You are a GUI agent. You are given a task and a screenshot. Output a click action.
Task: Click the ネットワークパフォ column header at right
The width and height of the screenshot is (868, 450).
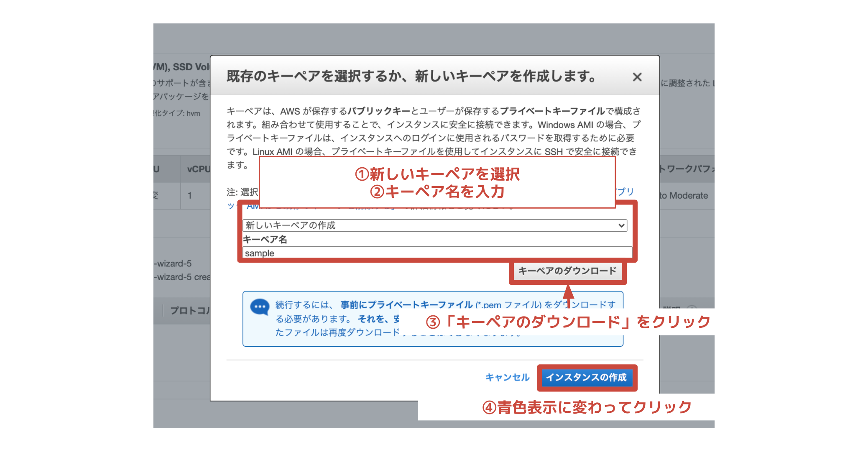click(687, 169)
